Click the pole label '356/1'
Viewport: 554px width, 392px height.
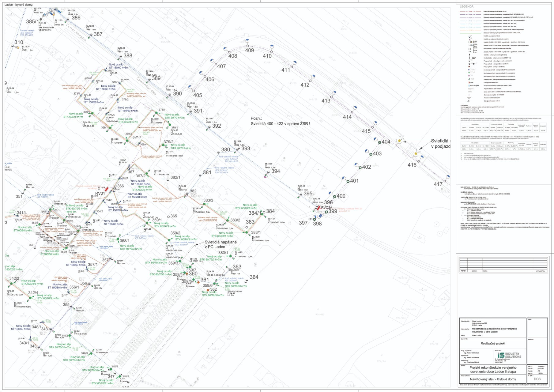[x=74, y=287]
